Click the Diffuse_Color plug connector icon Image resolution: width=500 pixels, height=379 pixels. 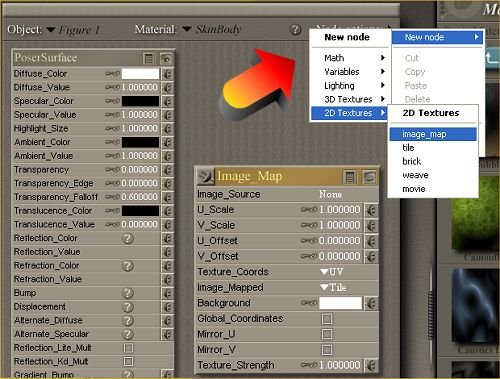(167, 74)
